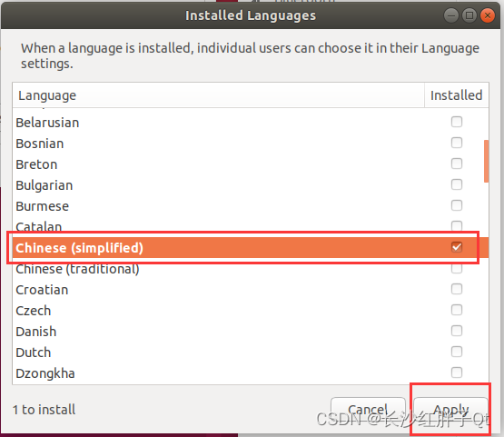The height and width of the screenshot is (437, 504).
Task: Tick the Dzongkha installed checkbox
Action: pyautogui.click(x=457, y=372)
